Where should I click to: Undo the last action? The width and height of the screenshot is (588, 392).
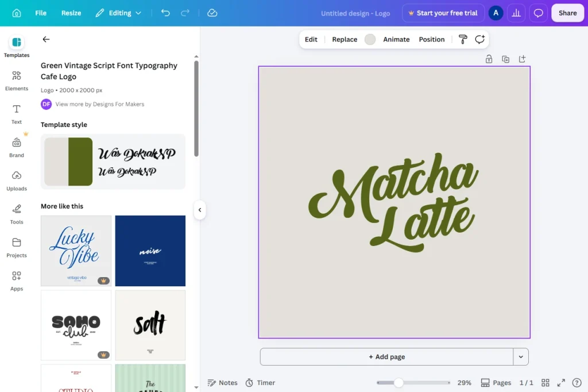(165, 13)
